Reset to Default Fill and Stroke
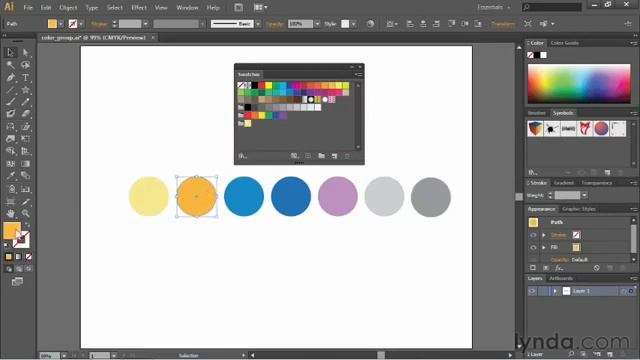This screenshot has height=360, width=640. (6, 245)
